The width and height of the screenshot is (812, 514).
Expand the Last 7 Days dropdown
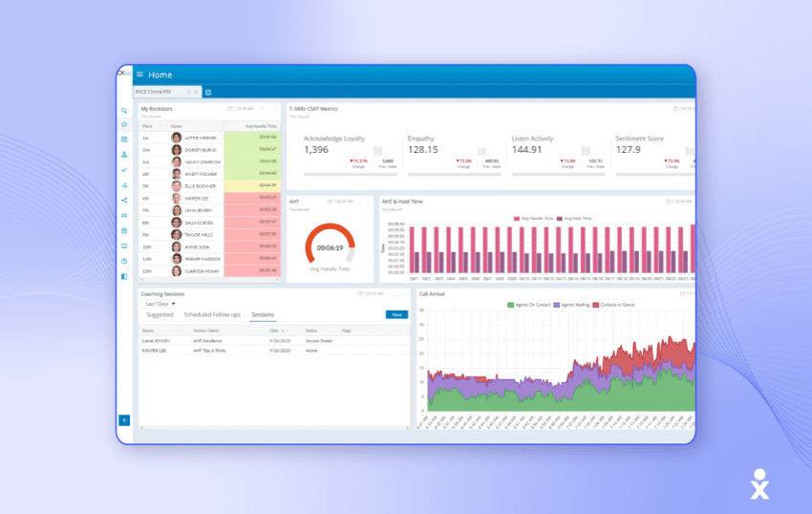click(x=160, y=303)
